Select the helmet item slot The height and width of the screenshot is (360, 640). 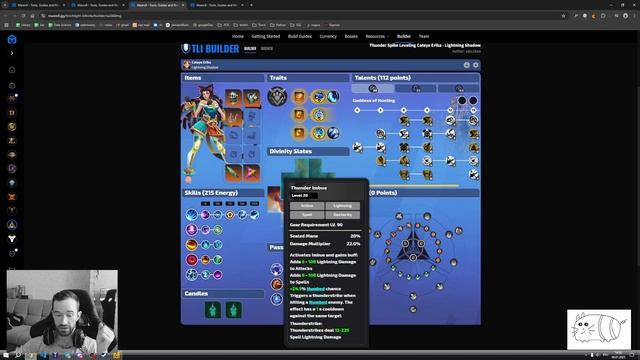[233, 97]
